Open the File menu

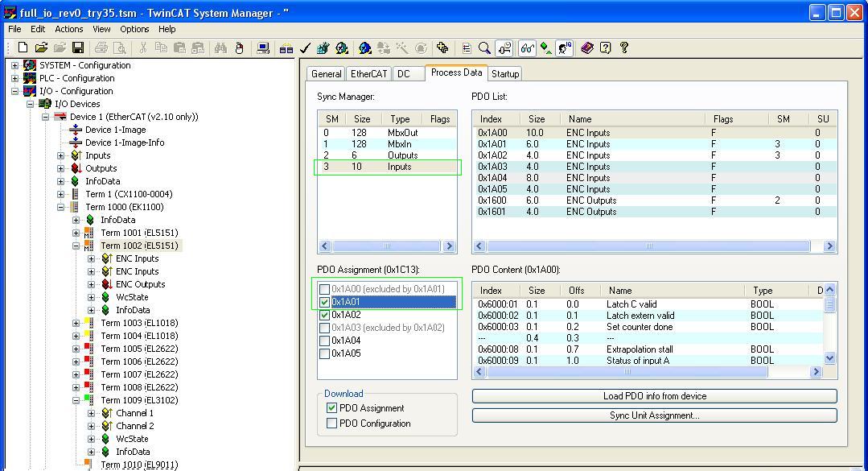click(x=15, y=29)
